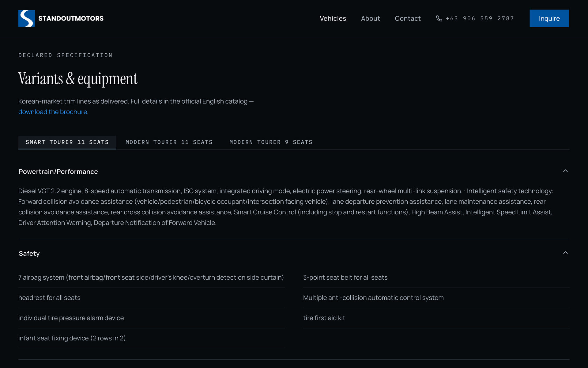Click the Inquire button
The height and width of the screenshot is (368, 588).
(549, 18)
